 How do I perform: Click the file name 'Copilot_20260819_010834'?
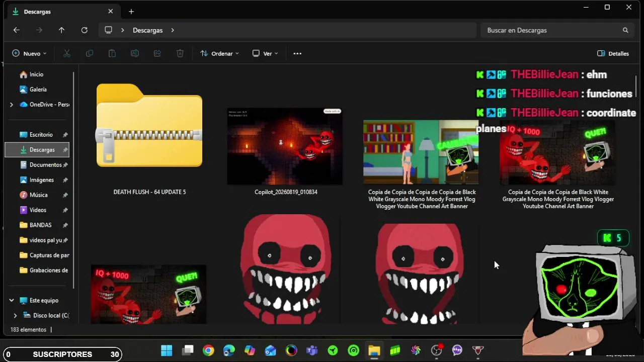point(286,192)
